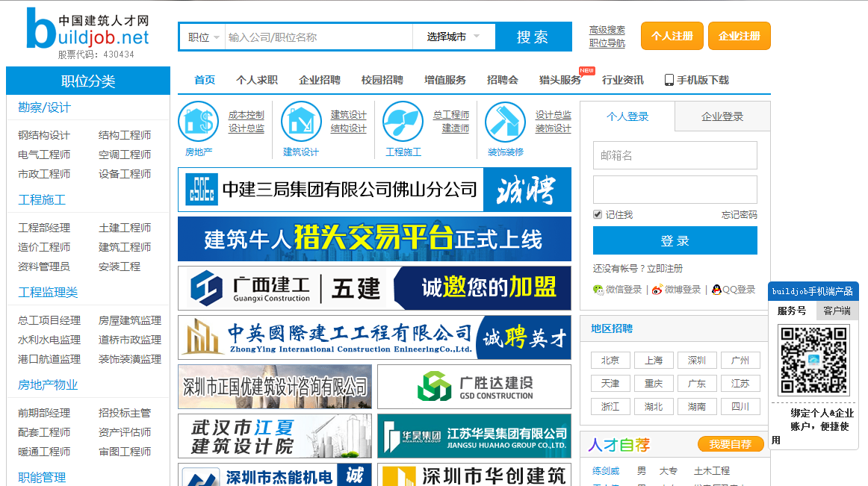Expand the 职位 search type dropdown
The image size is (868, 486).
tap(203, 37)
